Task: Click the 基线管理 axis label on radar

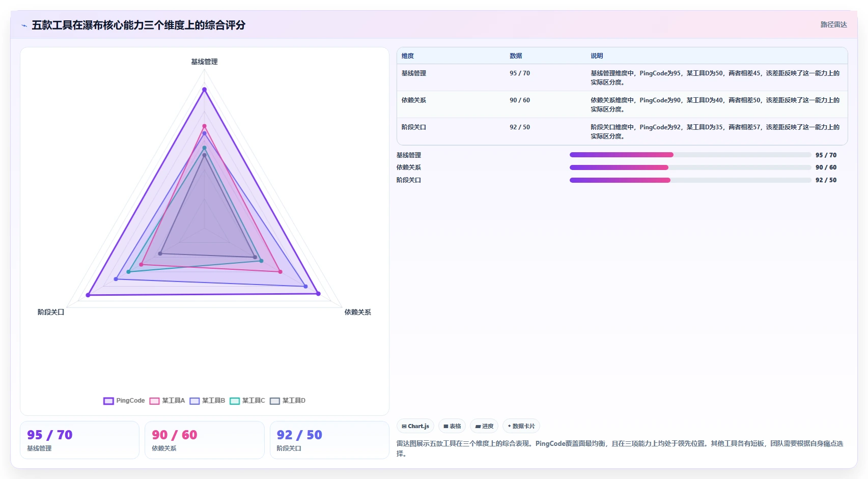Action: pos(204,62)
